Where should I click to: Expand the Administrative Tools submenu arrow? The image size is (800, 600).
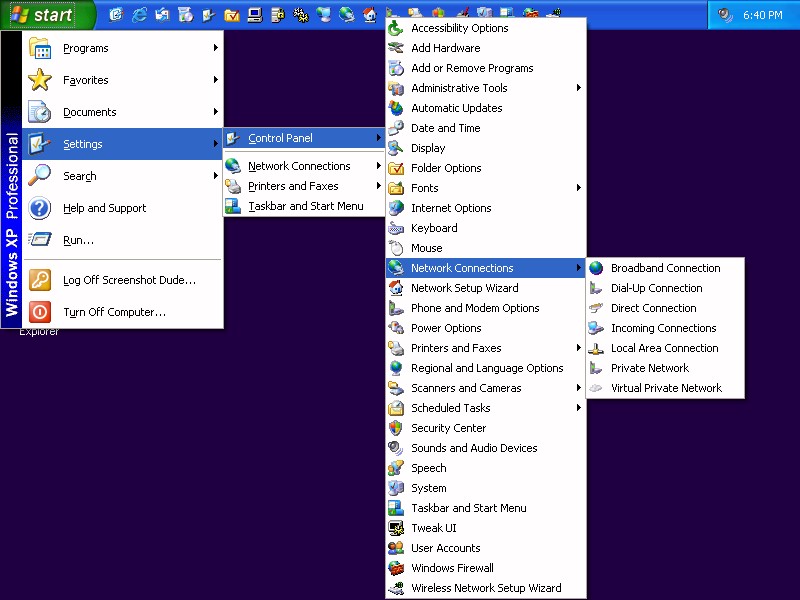579,88
